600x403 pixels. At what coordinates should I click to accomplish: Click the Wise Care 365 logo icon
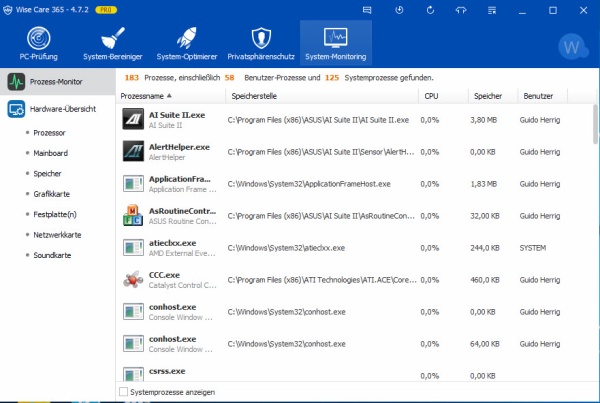coord(7,10)
